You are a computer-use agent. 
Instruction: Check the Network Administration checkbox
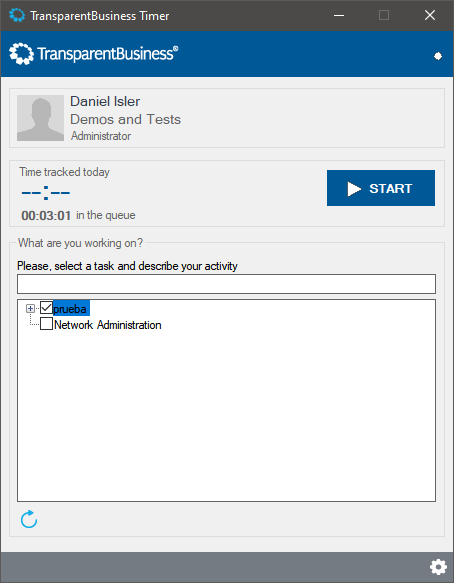(46, 324)
